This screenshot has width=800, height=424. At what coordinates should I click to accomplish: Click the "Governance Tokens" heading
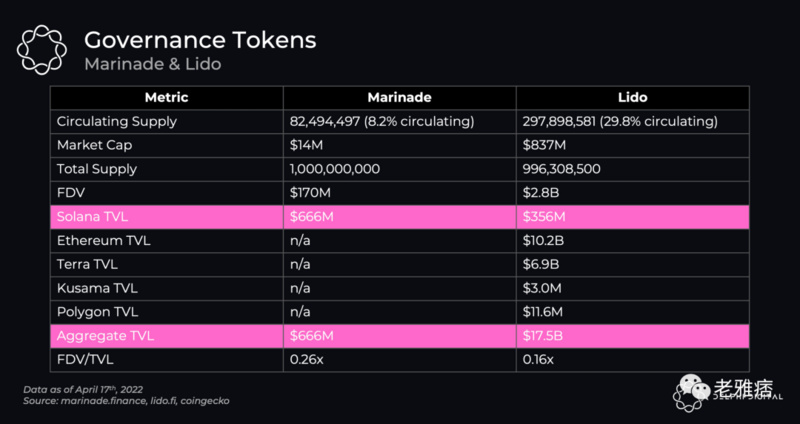click(199, 40)
